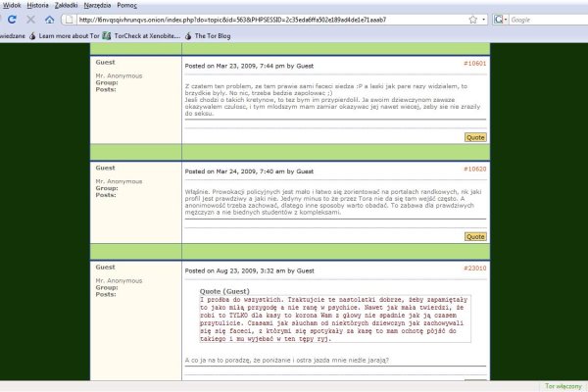Click inside the Google search box

coord(546,19)
